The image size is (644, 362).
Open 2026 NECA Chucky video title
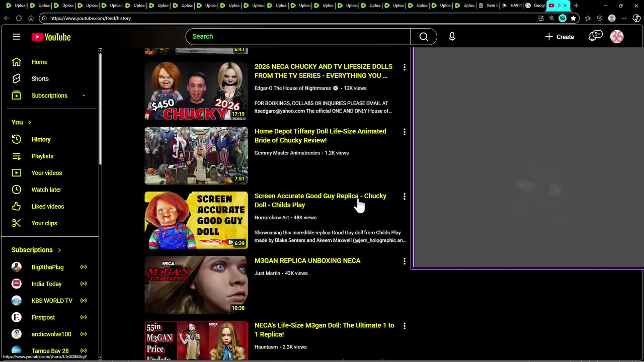point(324,71)
